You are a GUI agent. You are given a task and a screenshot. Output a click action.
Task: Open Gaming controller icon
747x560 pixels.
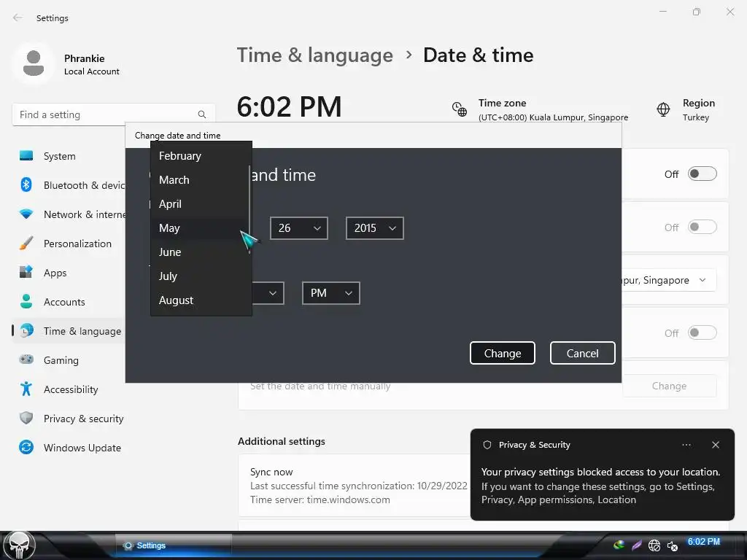coord(26,359)
